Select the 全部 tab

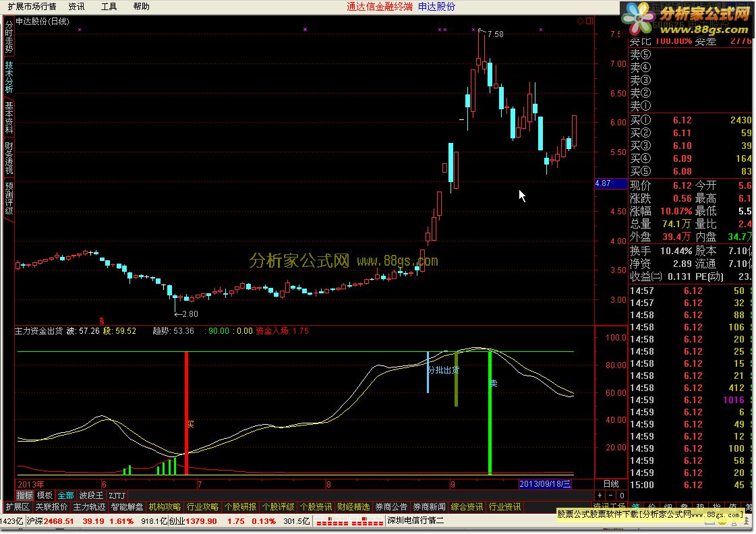tap(65, 496)
